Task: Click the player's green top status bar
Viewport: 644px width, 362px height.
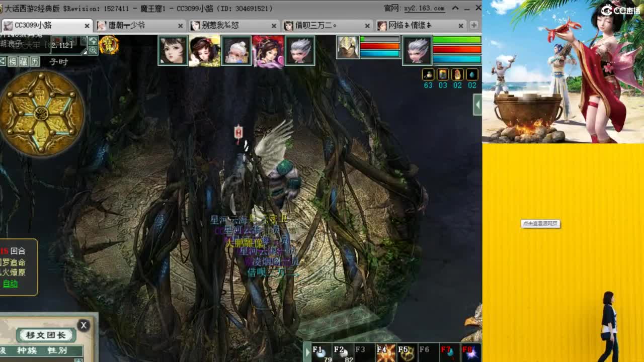Action: [x=457, y=40]
